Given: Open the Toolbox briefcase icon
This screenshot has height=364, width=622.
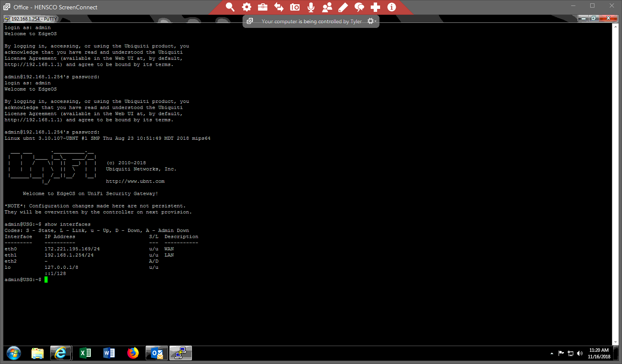Looking at the screenshot, I should (x=263, y=7).
